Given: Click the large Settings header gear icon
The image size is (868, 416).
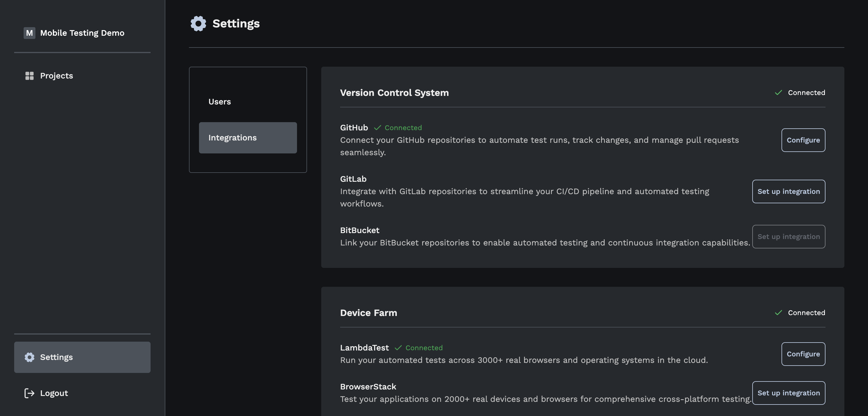Looking at the screenshot, I should pos(198,24).
